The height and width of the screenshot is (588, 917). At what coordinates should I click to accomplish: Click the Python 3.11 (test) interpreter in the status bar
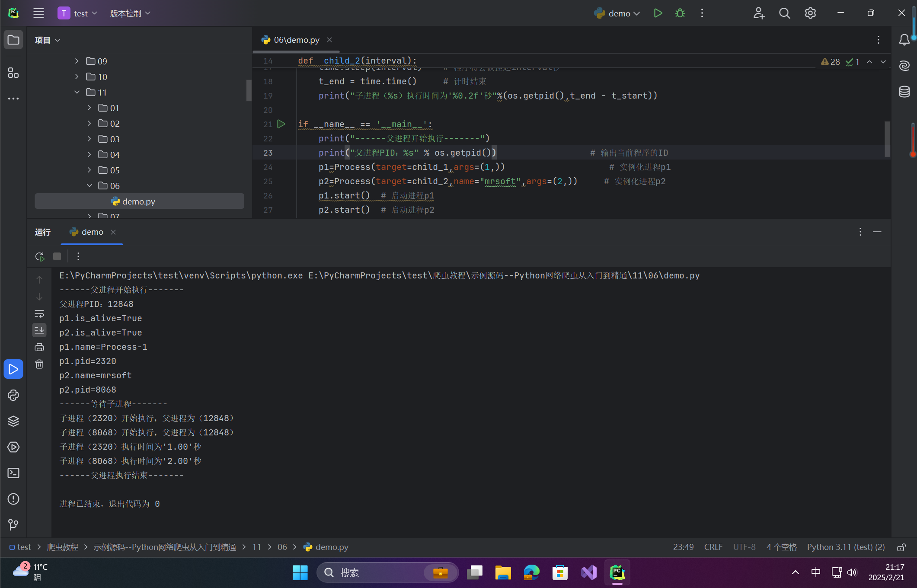pyautogui.click(x=846, y=547)
